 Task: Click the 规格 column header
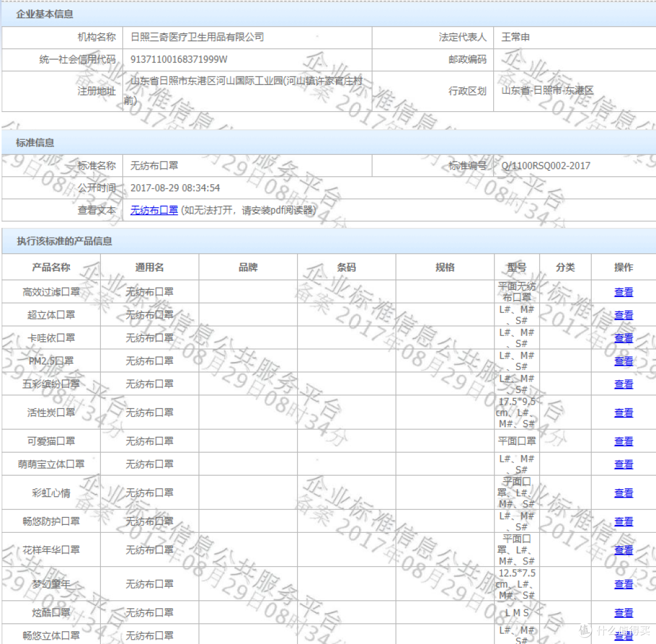445,267
